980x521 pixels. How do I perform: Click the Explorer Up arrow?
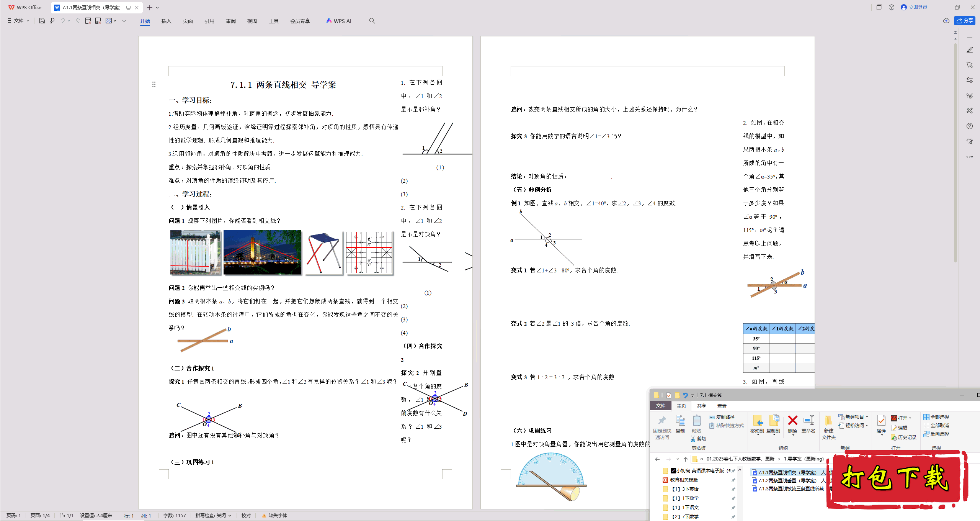pos(685,459)
